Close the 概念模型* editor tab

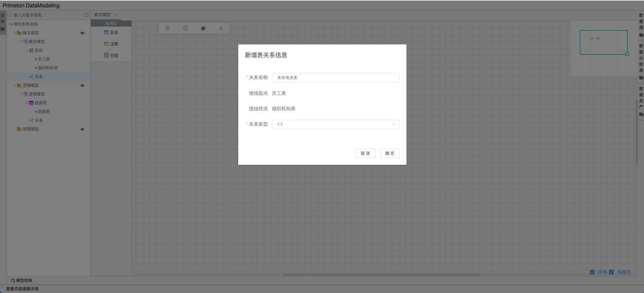pyautogui.click(x=115, y=15)
